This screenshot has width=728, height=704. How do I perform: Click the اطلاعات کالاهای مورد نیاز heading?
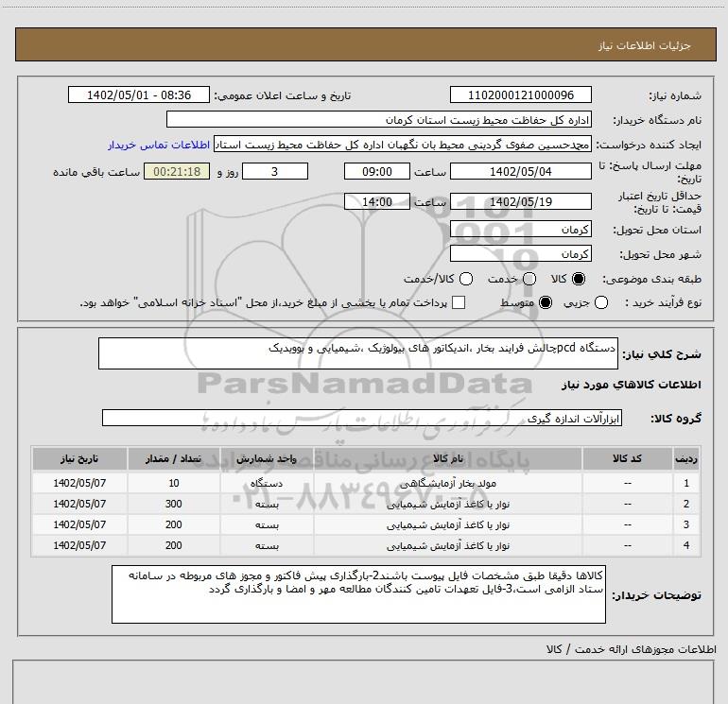(632, 385)
